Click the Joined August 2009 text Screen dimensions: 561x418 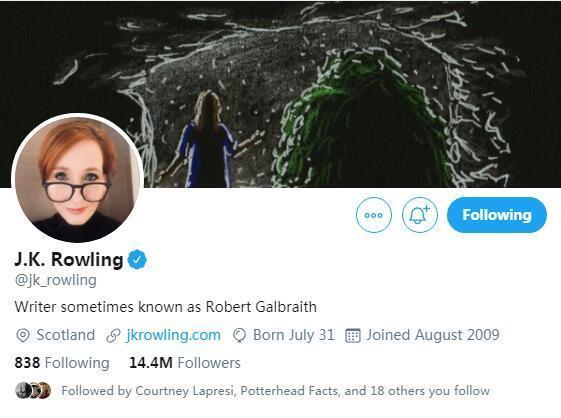(433, 335)
